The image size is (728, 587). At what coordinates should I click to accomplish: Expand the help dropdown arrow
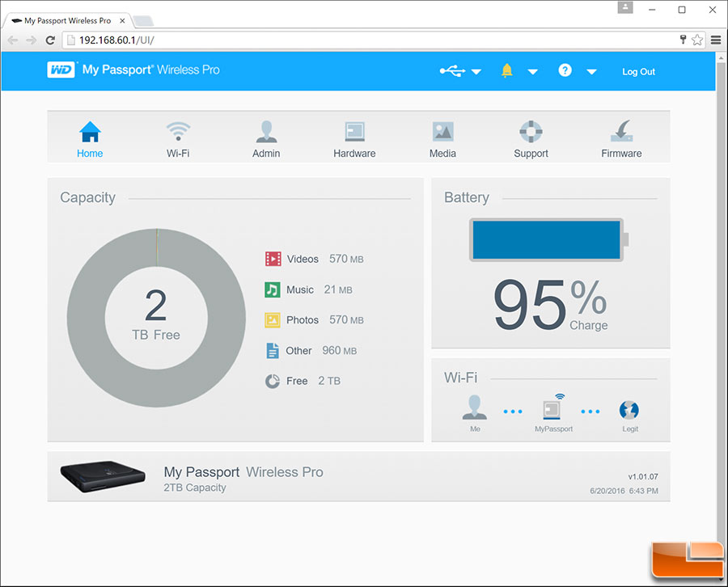coord(591,72)
